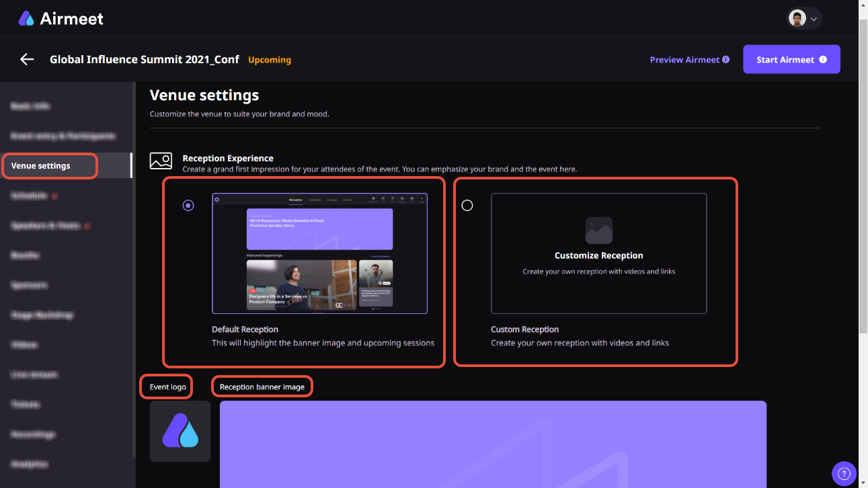
Task: Click the image placeholder icon above Customize Reception
Action: tap(598, 230)
